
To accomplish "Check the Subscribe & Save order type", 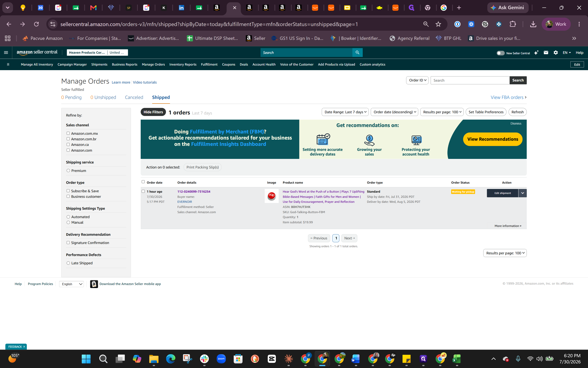I will pyautogui.click(x=68, y=191).
